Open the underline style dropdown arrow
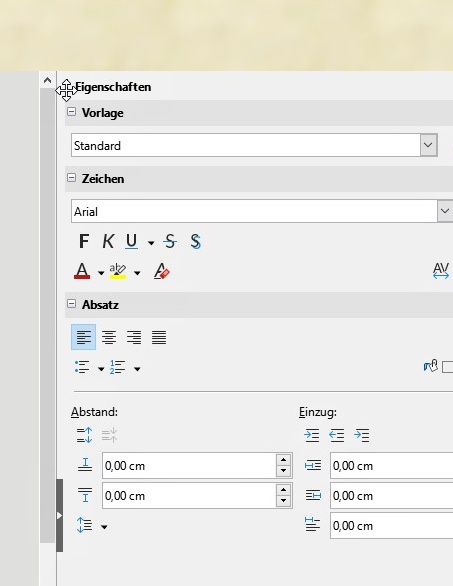Image resolution: width=453 pixels, height=586 pixels. tap(151, 243)
